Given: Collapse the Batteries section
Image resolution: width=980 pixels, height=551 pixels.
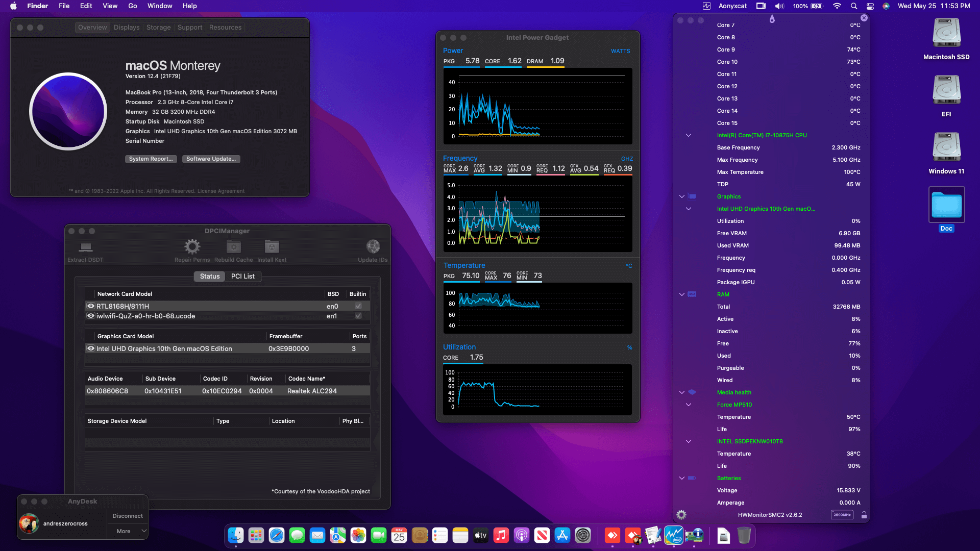Looking at the screenshot, I should pos(682,478).
